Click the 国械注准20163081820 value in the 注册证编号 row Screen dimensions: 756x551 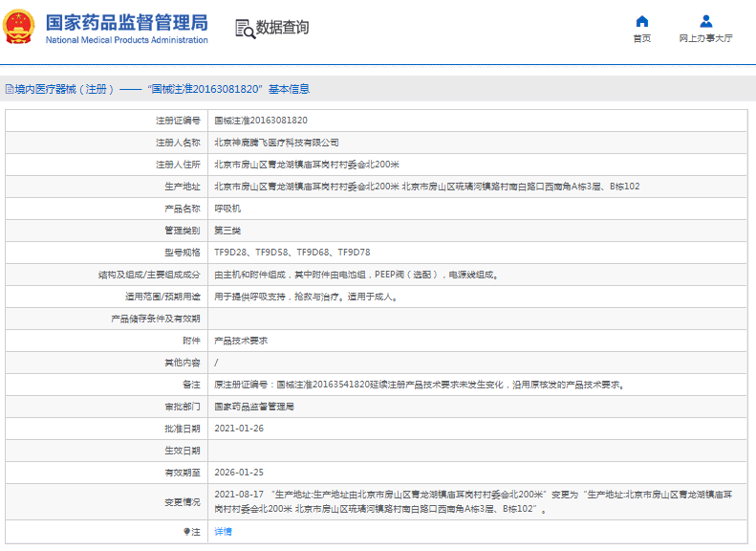[x=261, y=121]
